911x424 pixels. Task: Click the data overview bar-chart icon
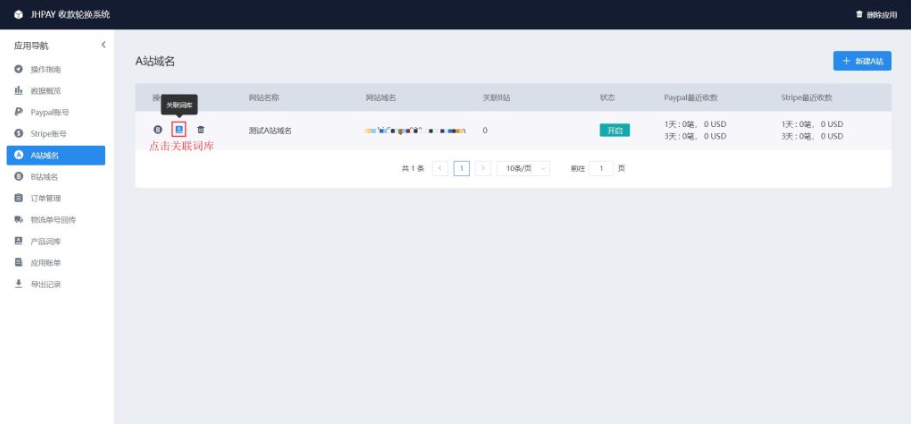pos(19,91)
